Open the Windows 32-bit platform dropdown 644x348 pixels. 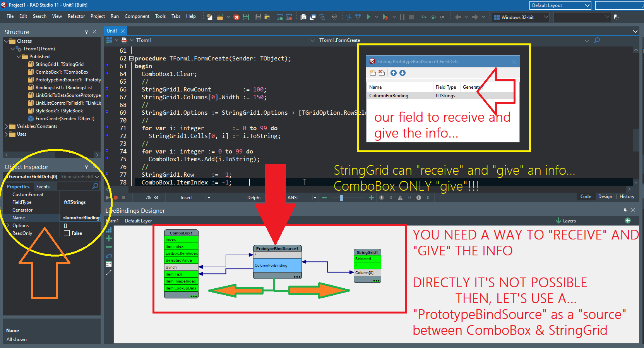click(x=546, y=17)
